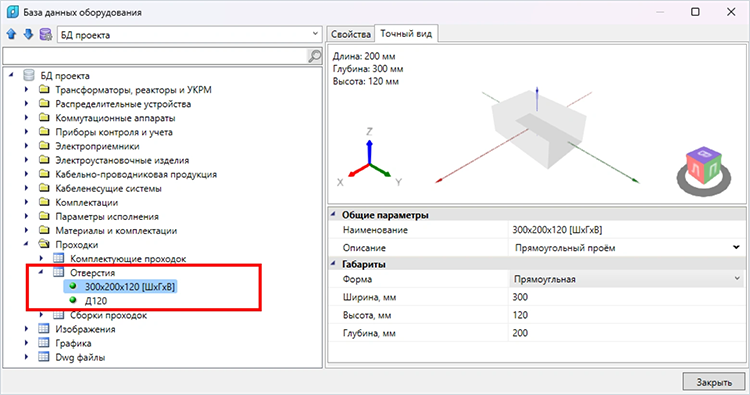Open the БД проекта database dropdown
This screenshot has width=750, height=395.
pos(315,34)
